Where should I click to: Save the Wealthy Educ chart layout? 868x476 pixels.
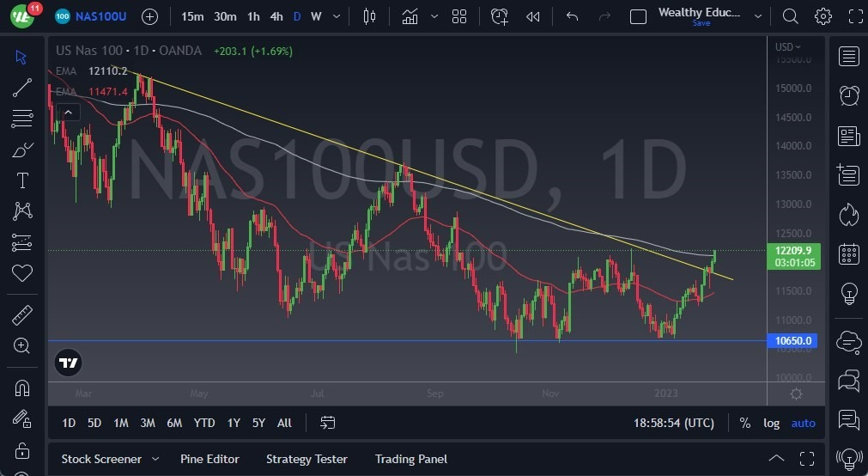[x=701, y=23]
